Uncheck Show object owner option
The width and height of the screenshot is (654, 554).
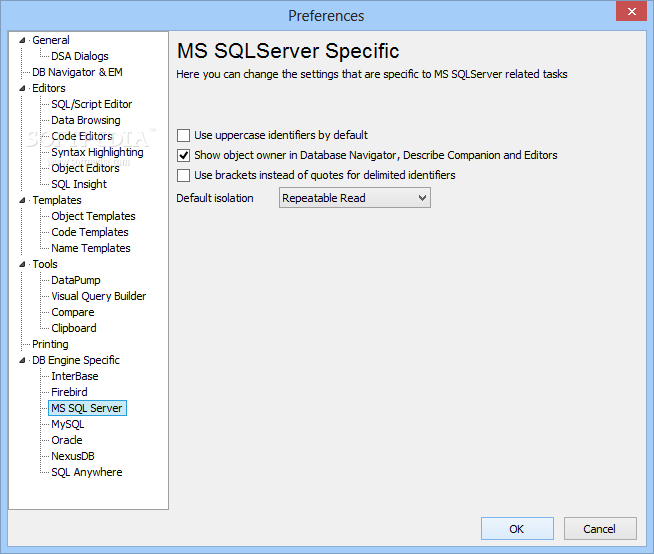pos(184,155)
